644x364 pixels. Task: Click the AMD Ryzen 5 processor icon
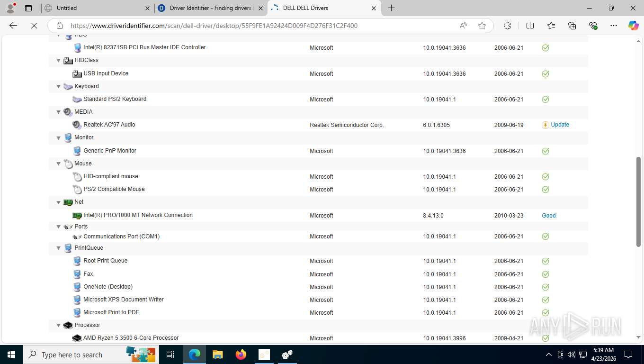point(77,338)
